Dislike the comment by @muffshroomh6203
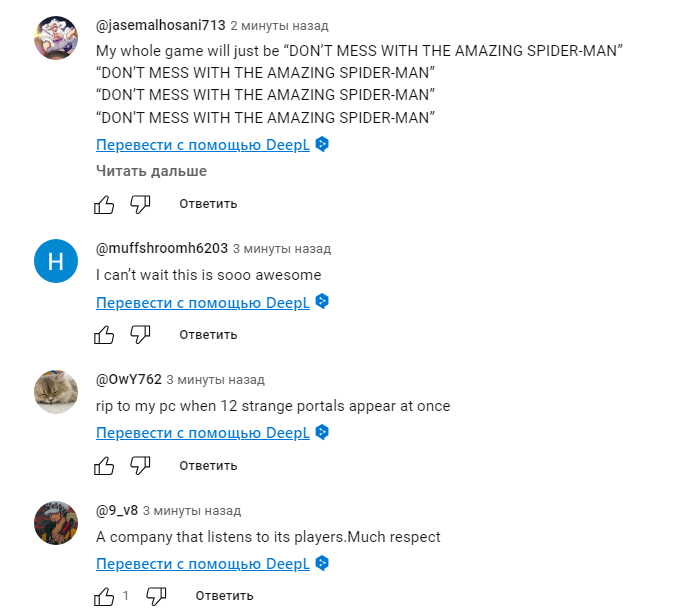Image resolution: width=679 pixels, height=611 pixels. point(140,335)
